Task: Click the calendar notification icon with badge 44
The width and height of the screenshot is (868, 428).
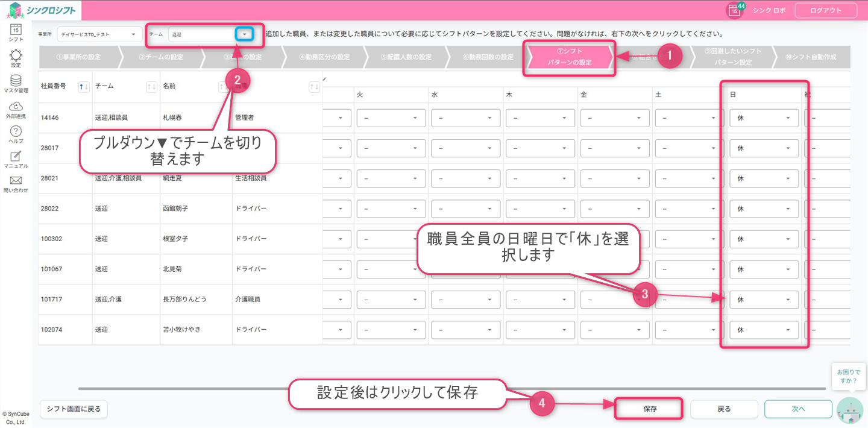Action: (x=734, y=10)
